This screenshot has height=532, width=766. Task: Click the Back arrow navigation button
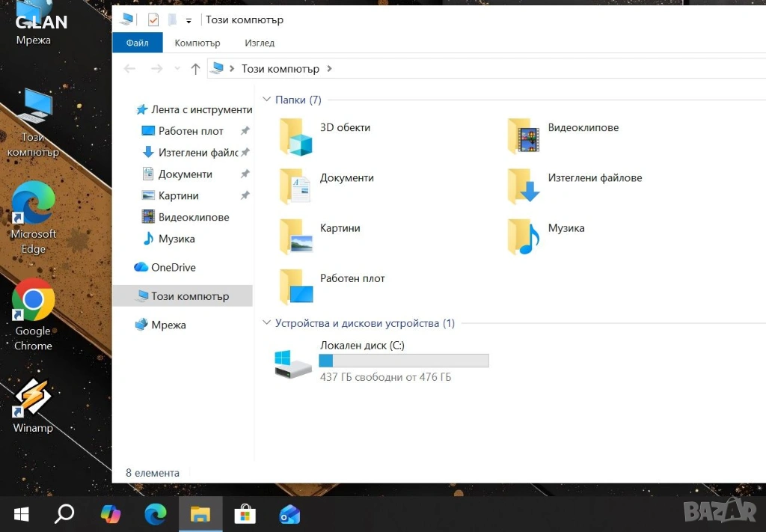point(129,69)
